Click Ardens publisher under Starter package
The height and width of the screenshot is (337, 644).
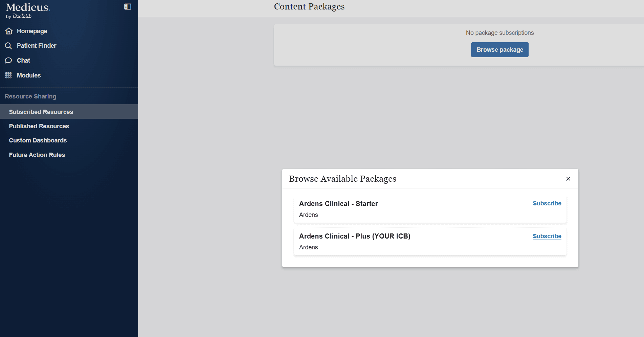click(x=308, y=215)
